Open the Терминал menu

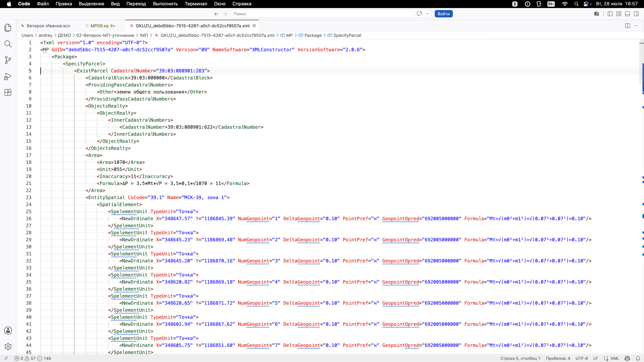point(196,4)
